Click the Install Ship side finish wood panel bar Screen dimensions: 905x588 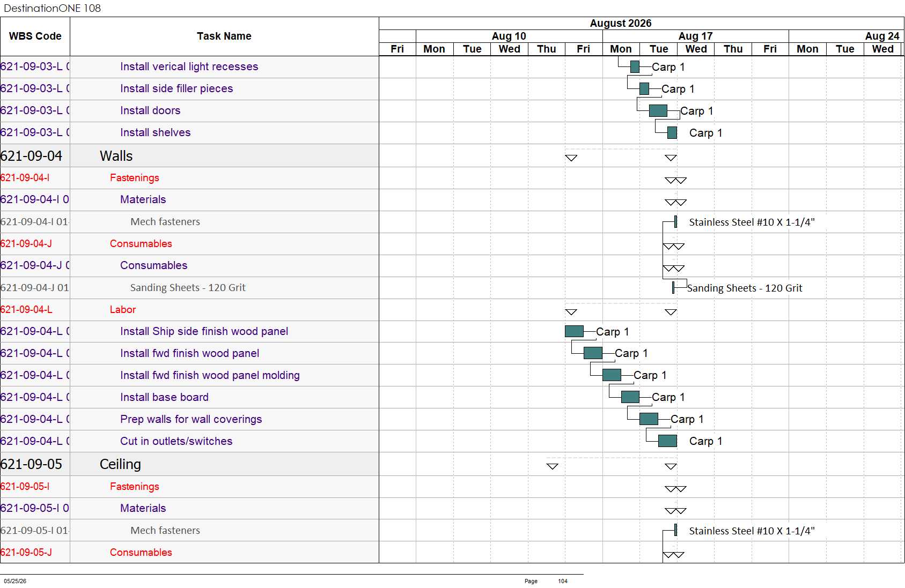coord(574,331)
